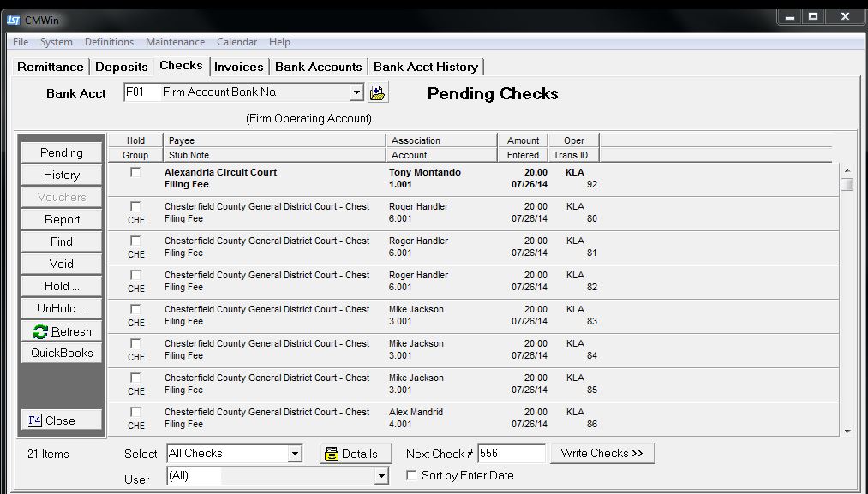868x494 pixels.
Task: Switch to the Bank Acct History tab
Action: [x=426, y=67]
